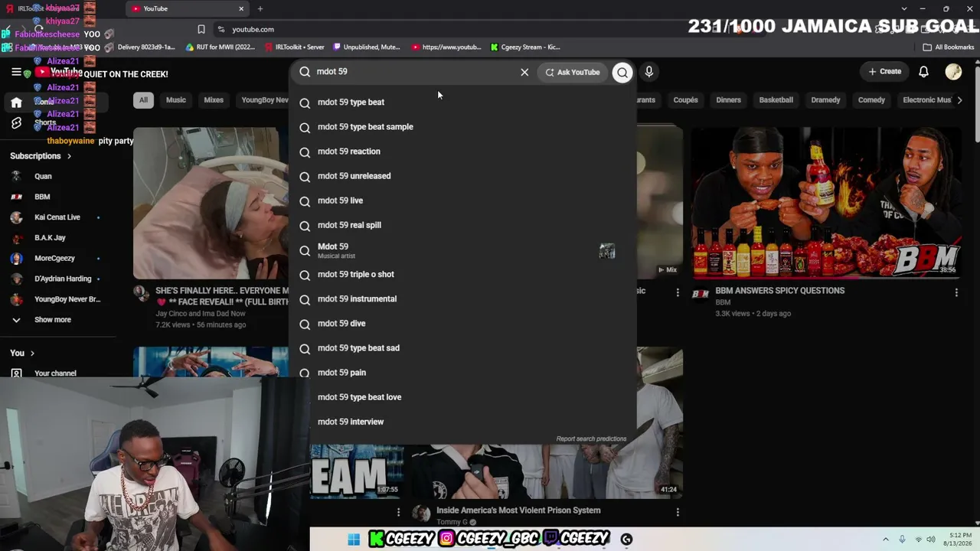
Task: Choose suggestion 'mdot 59 live'
Action: point(462,201)
